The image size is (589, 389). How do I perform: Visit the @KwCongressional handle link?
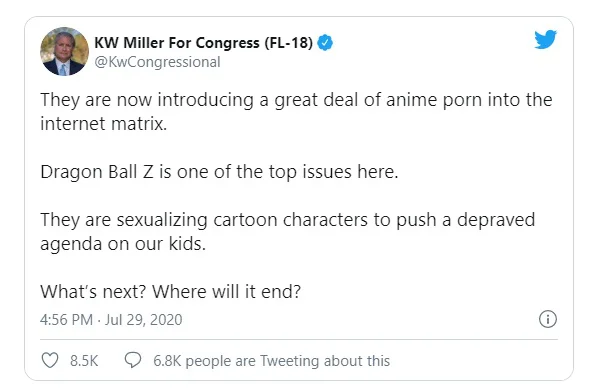(x=157, y=62)
